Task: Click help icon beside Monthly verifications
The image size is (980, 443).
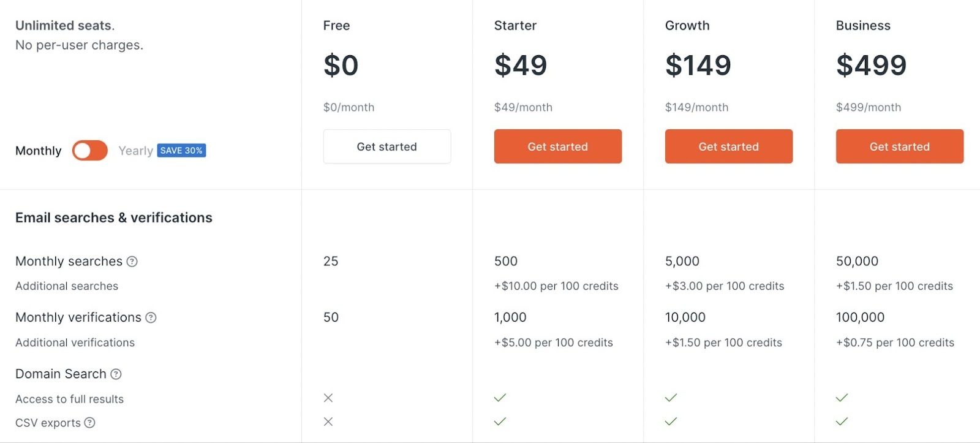Action: click(151, 317)
